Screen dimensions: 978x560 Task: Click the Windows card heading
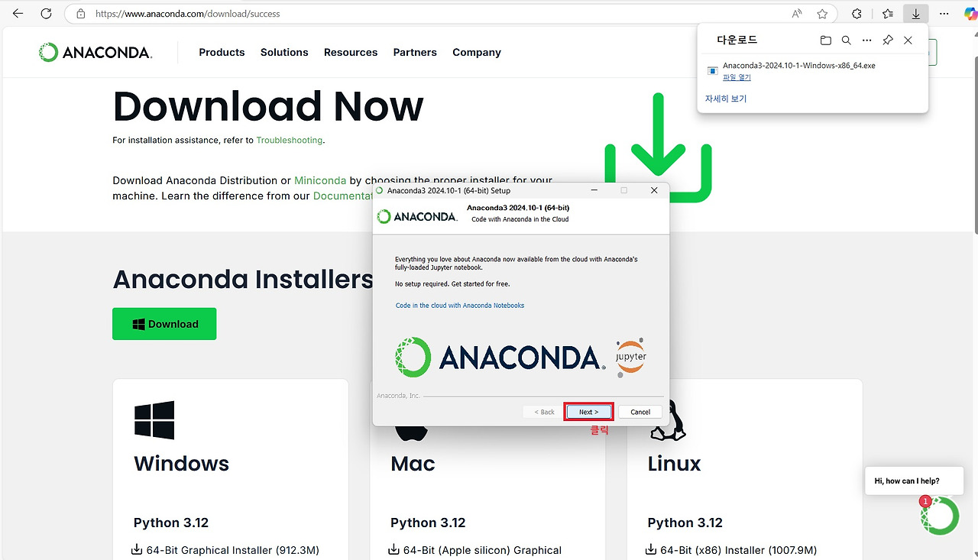click(x=182, y=464)
